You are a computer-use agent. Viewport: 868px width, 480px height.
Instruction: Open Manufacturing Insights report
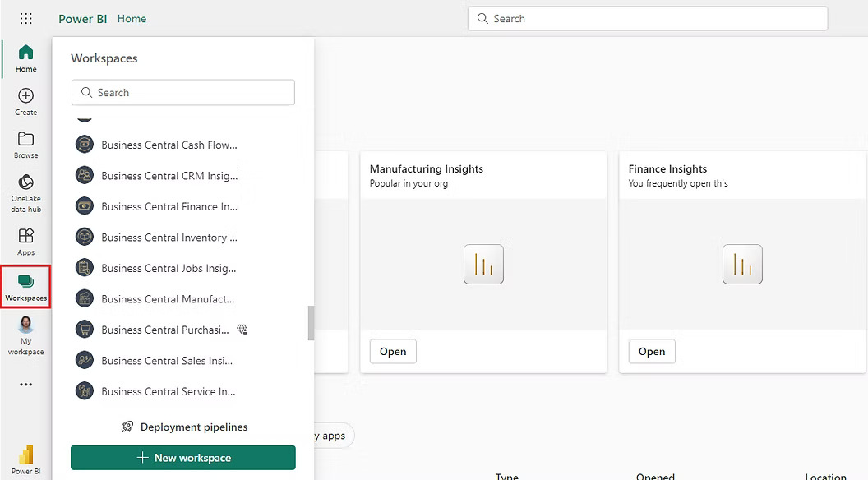(393, 352)
